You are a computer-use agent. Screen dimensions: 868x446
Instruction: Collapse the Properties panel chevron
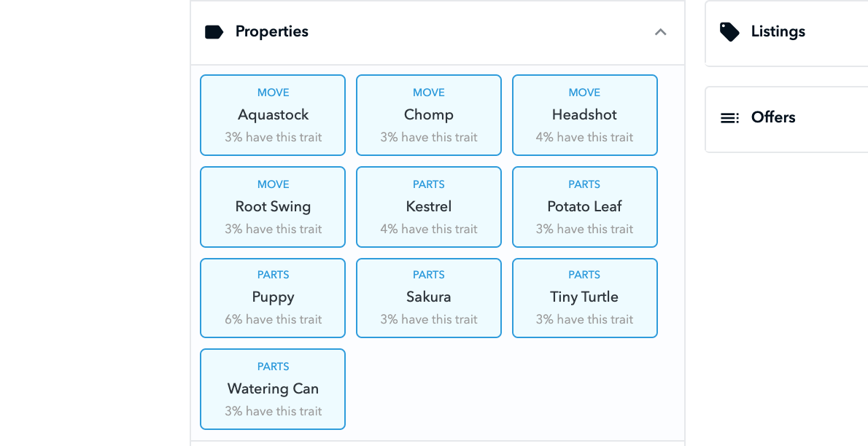(661, 32)
